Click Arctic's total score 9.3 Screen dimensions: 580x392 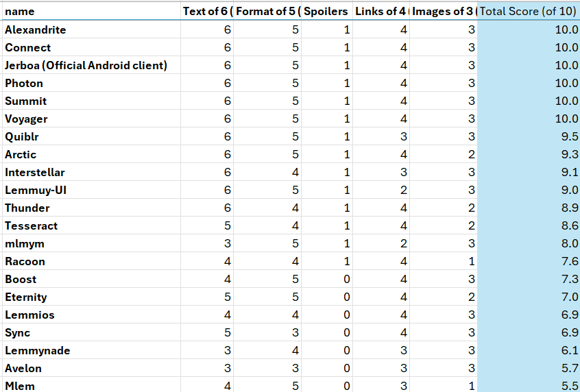[x=529, y=154]
